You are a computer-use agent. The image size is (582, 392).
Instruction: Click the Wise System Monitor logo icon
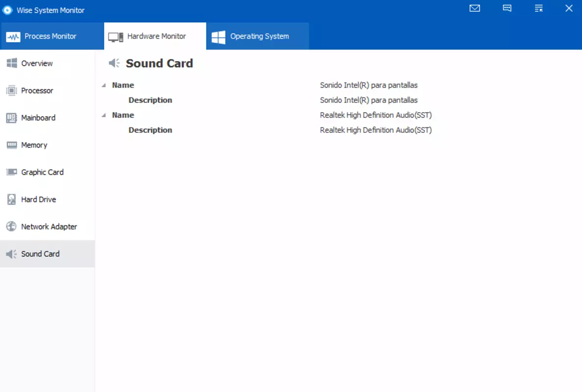click(7, 10)
